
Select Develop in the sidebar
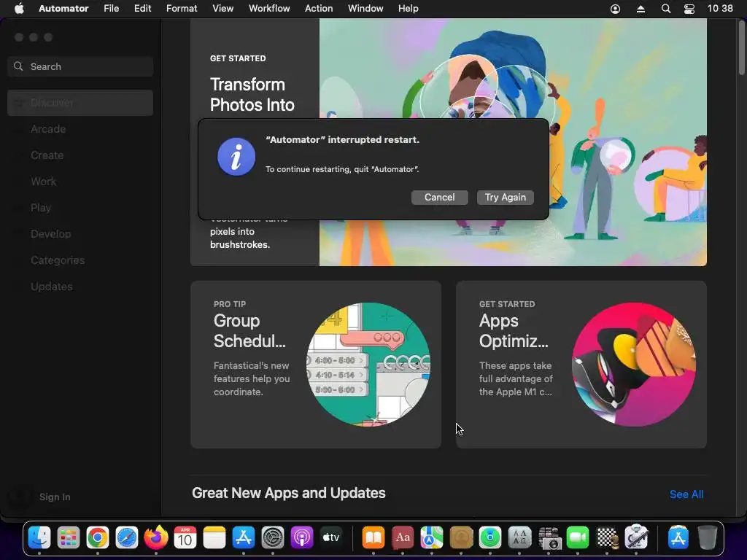coord(80,234)
